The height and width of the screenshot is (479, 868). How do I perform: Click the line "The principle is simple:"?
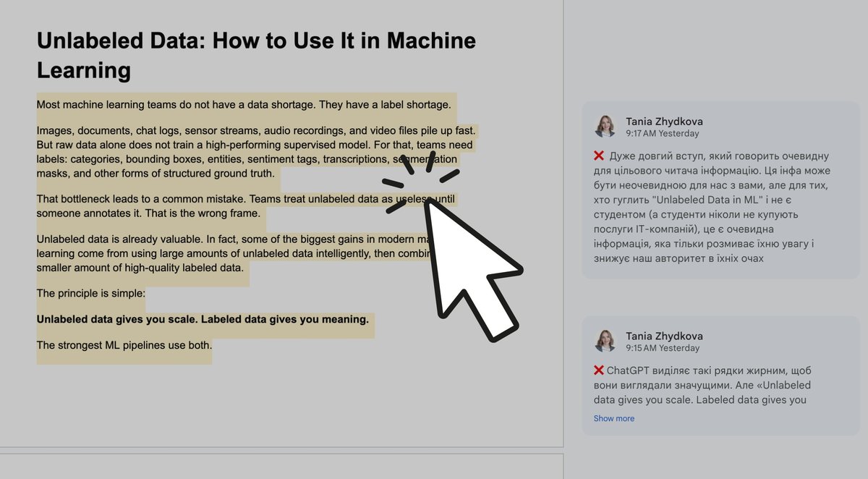[90, 294]
